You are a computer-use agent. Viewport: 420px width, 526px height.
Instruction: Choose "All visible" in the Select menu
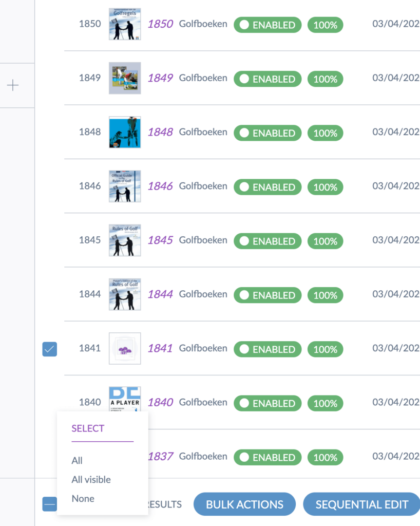click(91, 480)
